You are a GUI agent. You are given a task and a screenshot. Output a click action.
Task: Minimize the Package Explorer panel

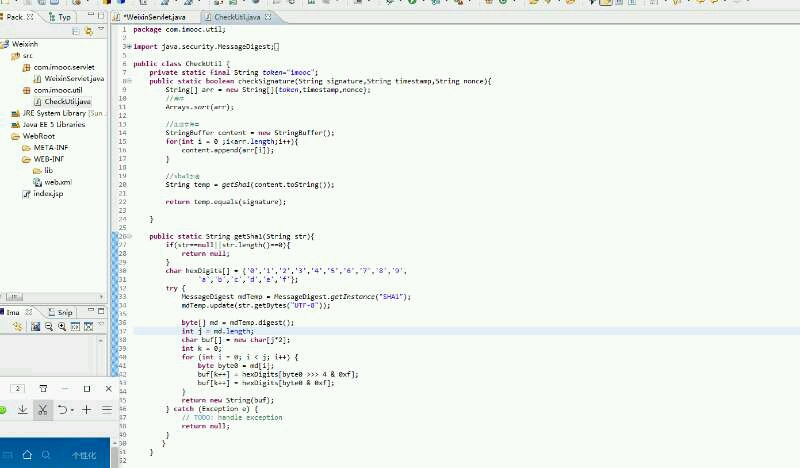point(91,15)
